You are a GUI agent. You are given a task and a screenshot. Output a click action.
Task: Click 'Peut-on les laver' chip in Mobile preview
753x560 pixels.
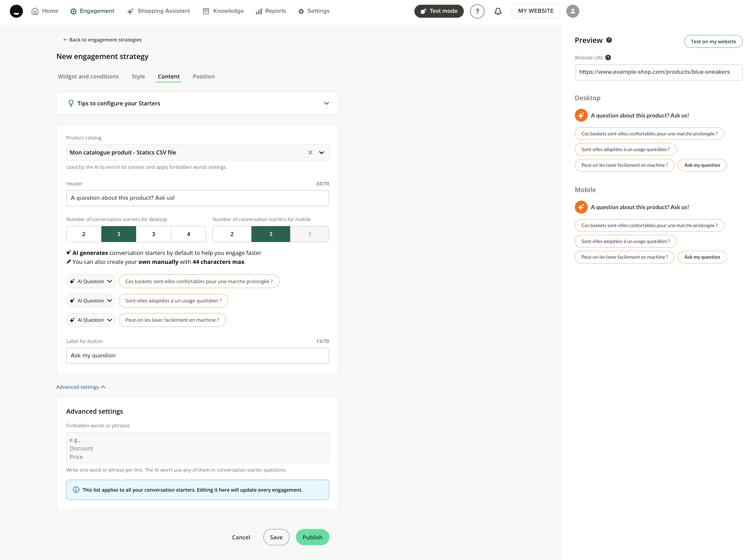pyautogui.click(x=624, y=257)
